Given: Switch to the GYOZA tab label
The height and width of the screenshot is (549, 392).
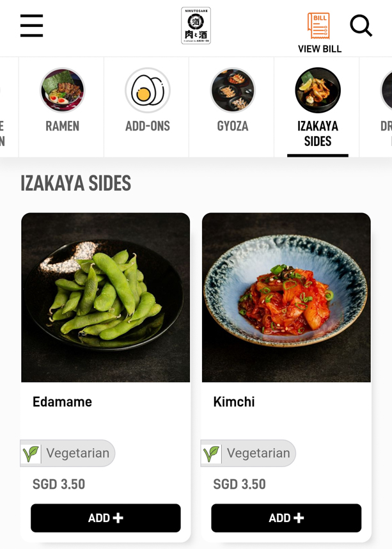Looking at the screenshot, I should [x=233, y=126].
